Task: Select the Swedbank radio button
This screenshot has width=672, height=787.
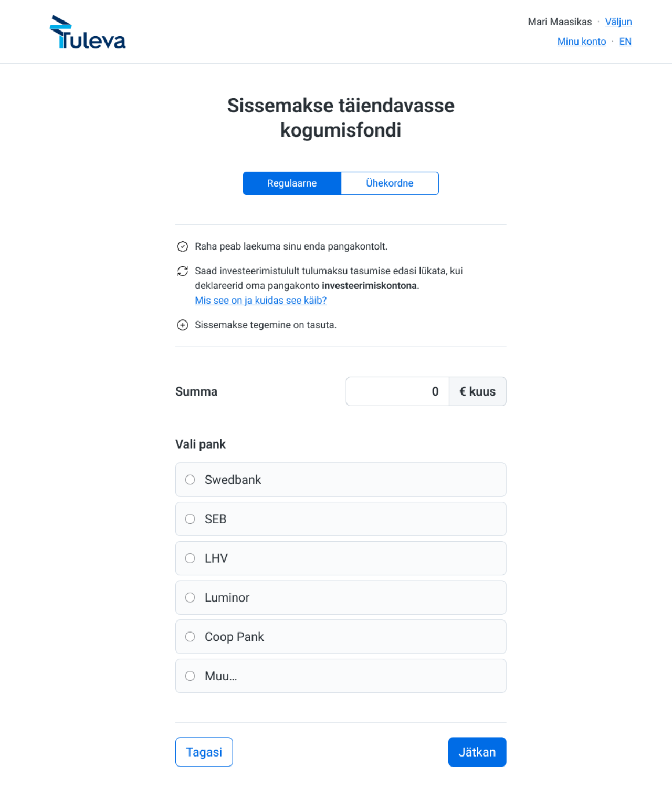Action: (x=190, y=480)
